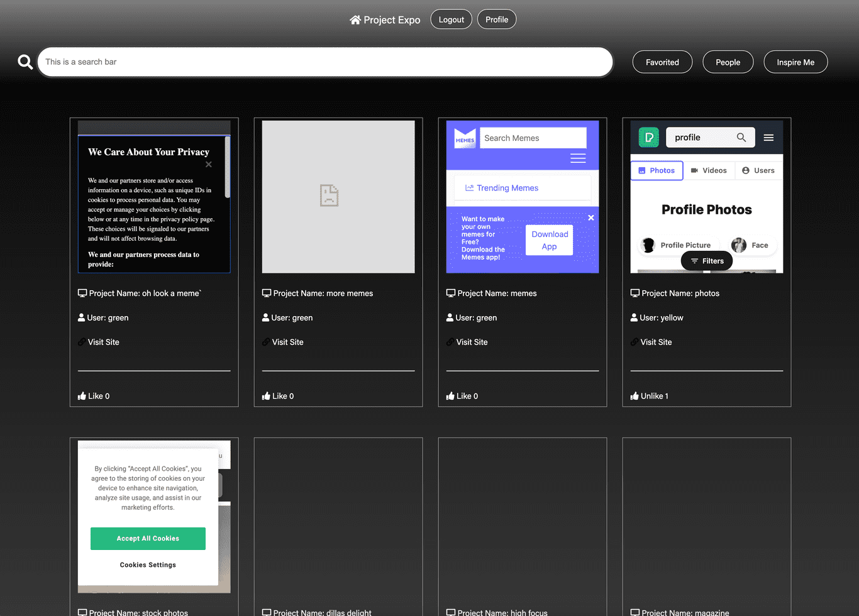Click the Project Expo title link

tap(392, 19)
